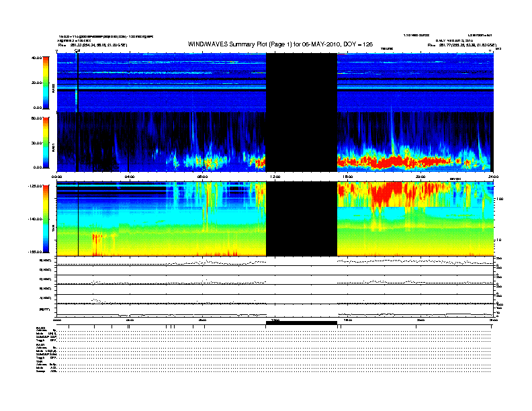532x411 pixels.
Task: Click the black data gap in RAD2 spectrogram
Action: click(x=302, y=83)
